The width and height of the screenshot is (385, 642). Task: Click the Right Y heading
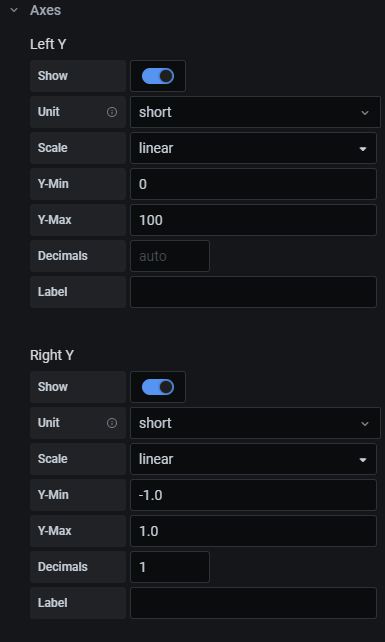coord(52,355)
